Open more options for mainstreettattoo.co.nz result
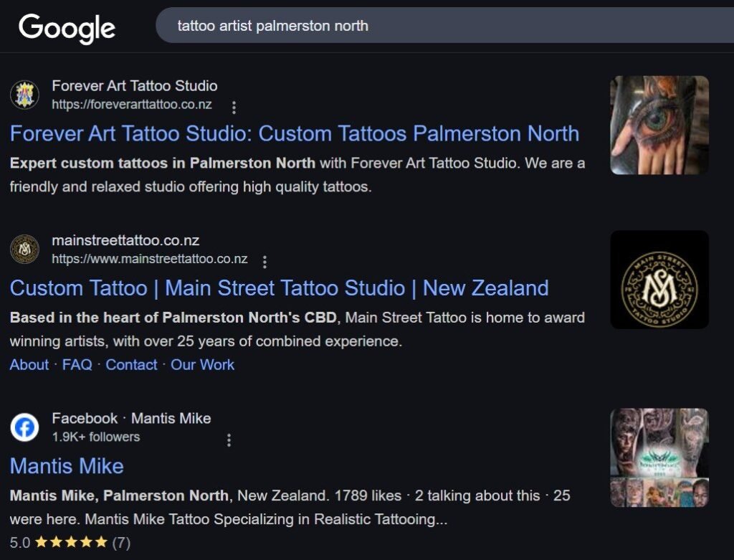Image resolution: width=734 pixels, height=560 pixels. (264, 262)
